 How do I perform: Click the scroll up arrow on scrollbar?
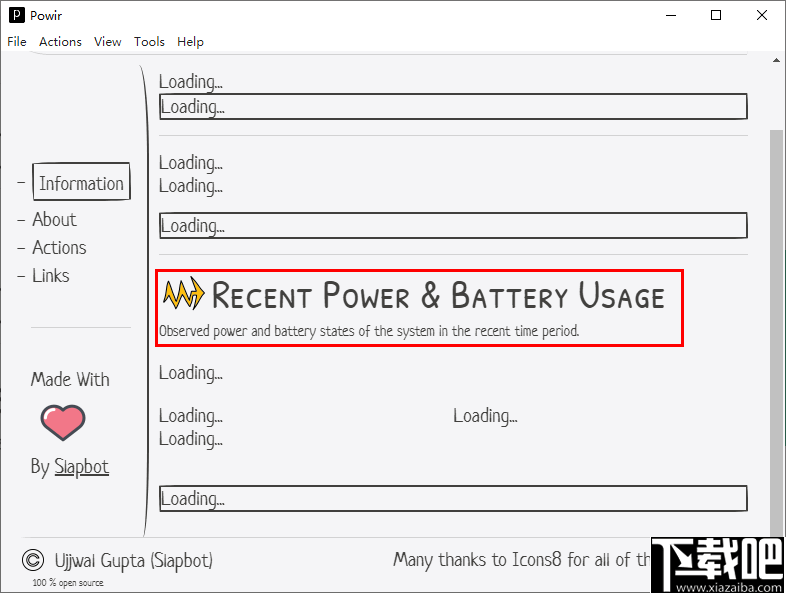pyautogui.click(x=776, y=60)
